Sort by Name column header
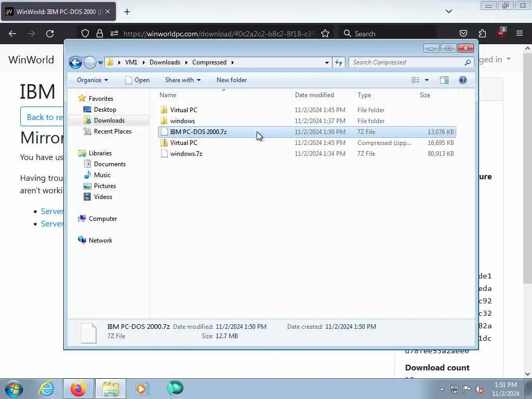The height and width of the screenshot is (399, 532). 224,95
